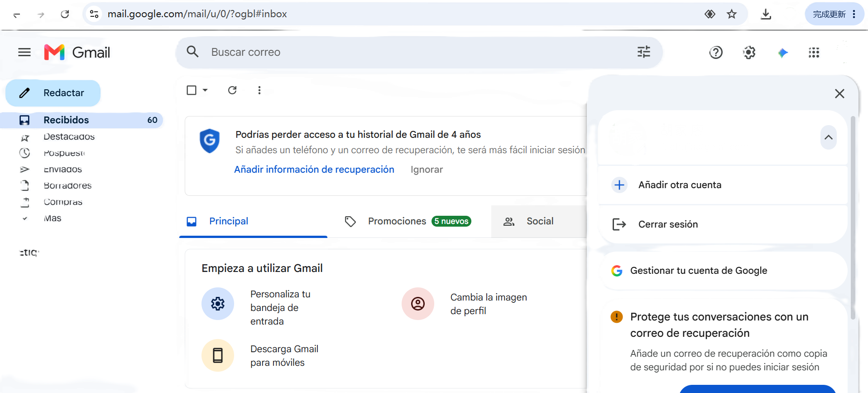Open the Destacados folder
The image size is (868, 393).
click(69, 137)
